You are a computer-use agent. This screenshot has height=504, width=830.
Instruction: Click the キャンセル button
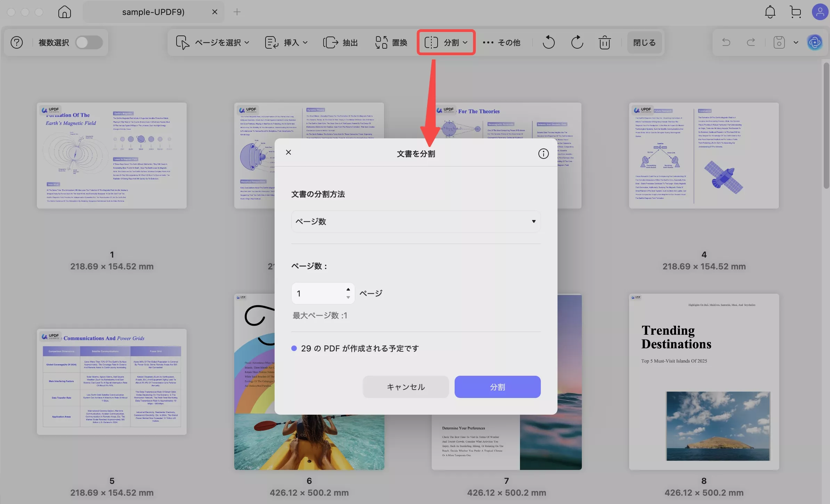[x=405, y=387]
